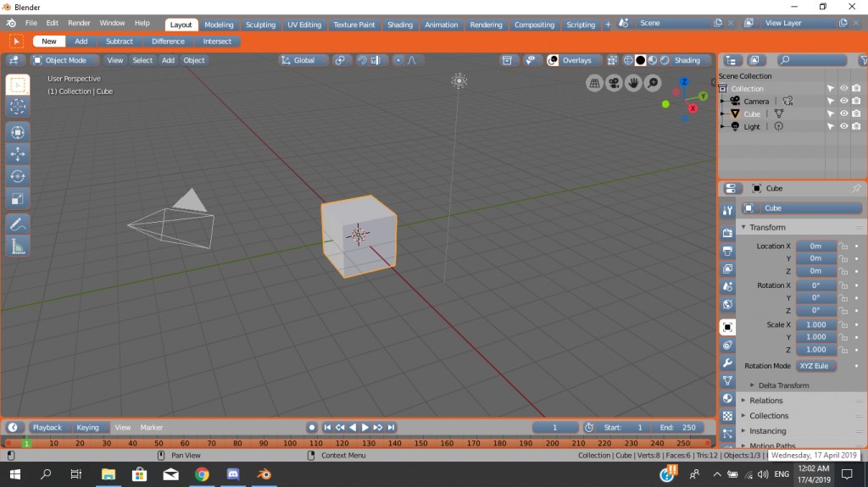868x487 pixels.
Task: Disable Camera render using its camera icon
Action: pos(856,101)
